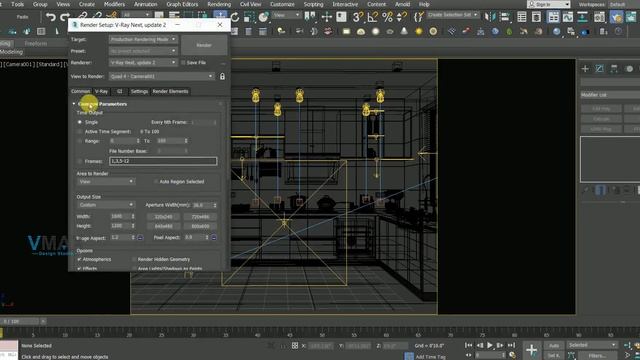Open the Modify panel tab icon

(599, 69)
